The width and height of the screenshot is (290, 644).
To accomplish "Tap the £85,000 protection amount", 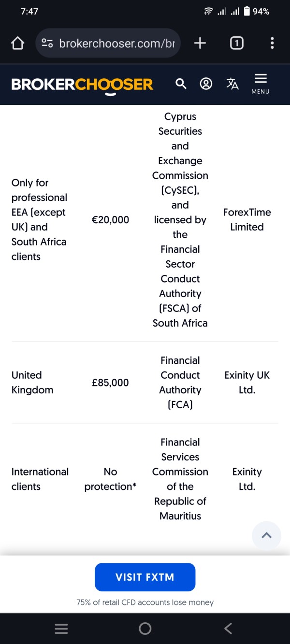I will coord(111,383).
